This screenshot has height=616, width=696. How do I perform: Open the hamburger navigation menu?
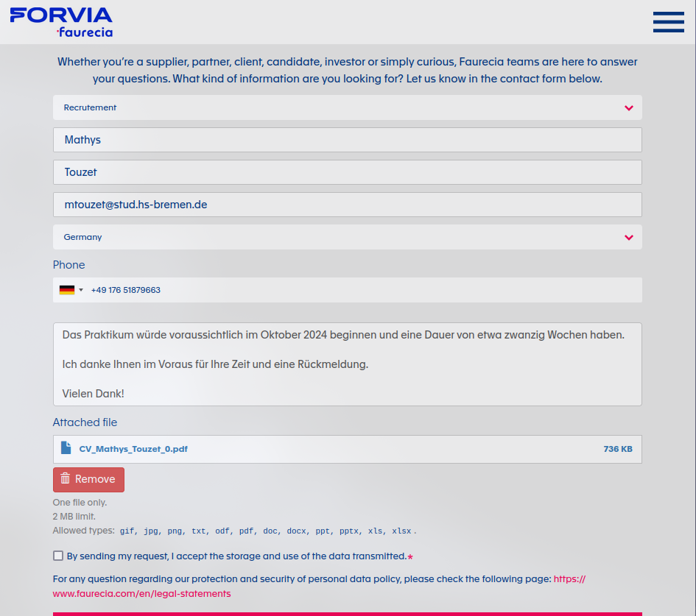point(668,22)
